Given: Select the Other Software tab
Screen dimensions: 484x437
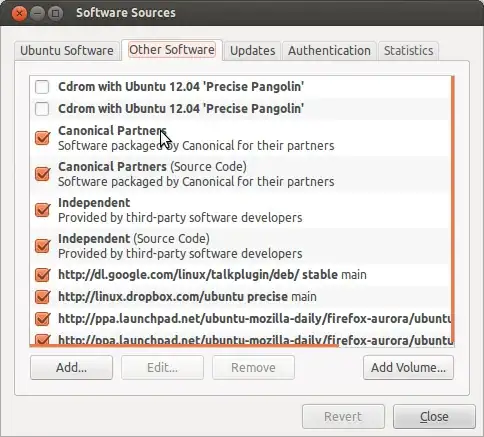Looking at the screenshot, I should [x=172, y=50].
